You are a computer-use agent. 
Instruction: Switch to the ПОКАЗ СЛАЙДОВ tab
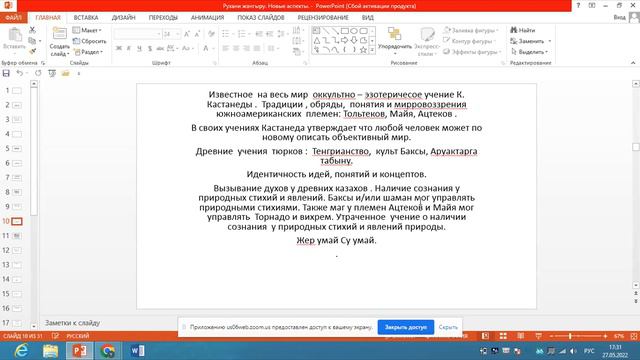coord(260,18)
